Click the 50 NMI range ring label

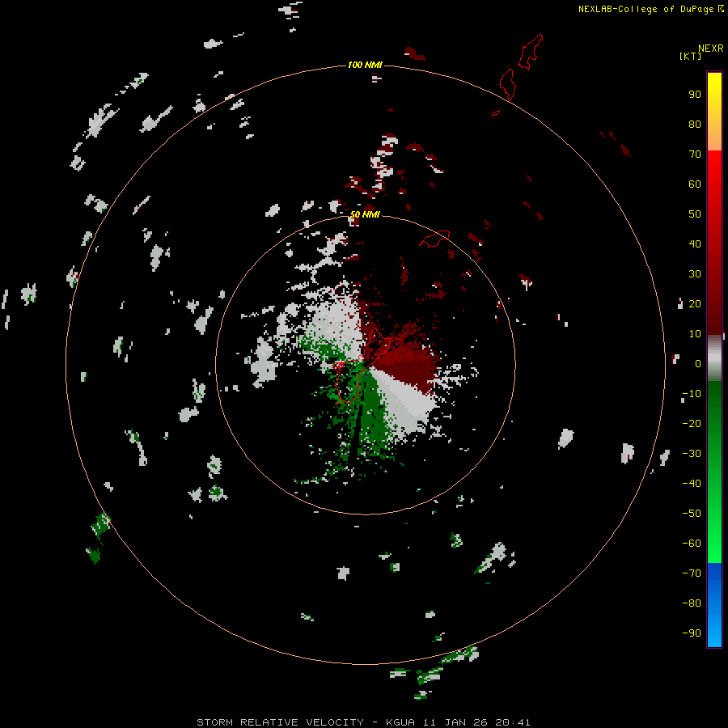[365, 214]
